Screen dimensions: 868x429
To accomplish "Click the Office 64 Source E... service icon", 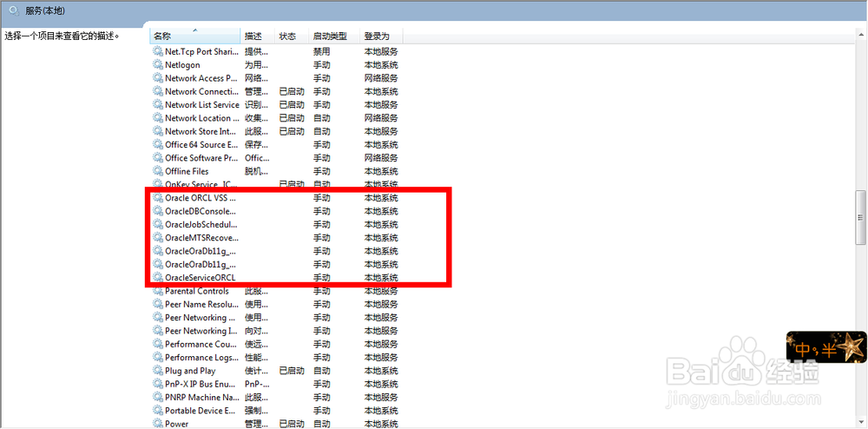I will (158, 144).
